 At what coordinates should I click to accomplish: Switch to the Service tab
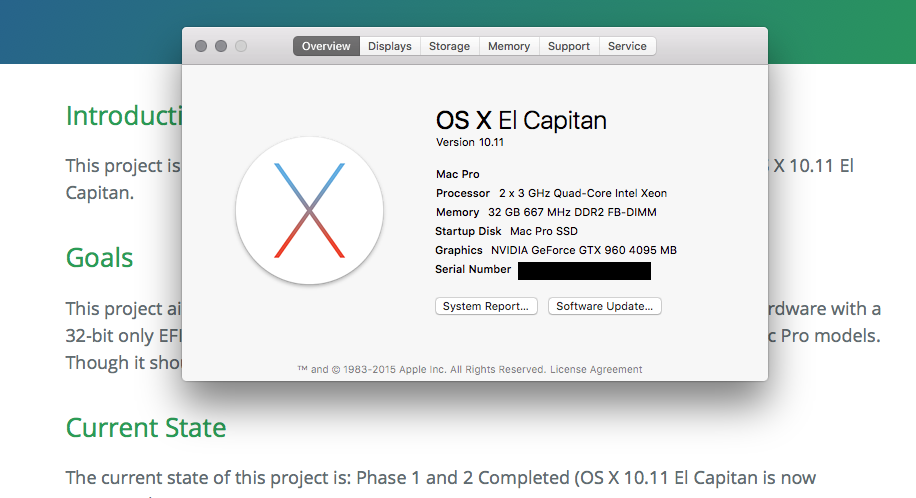point(627,46)
